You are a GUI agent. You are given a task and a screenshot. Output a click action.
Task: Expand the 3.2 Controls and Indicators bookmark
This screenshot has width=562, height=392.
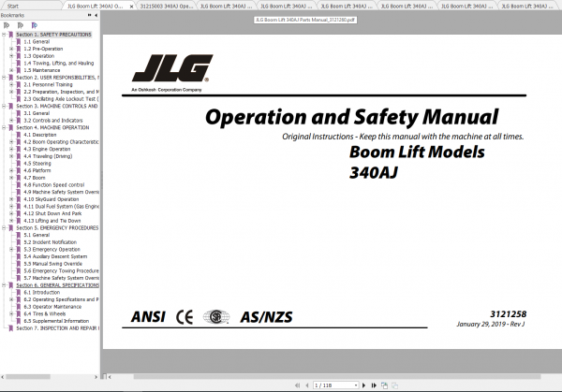pyautogui.click(x=11, y=121)
